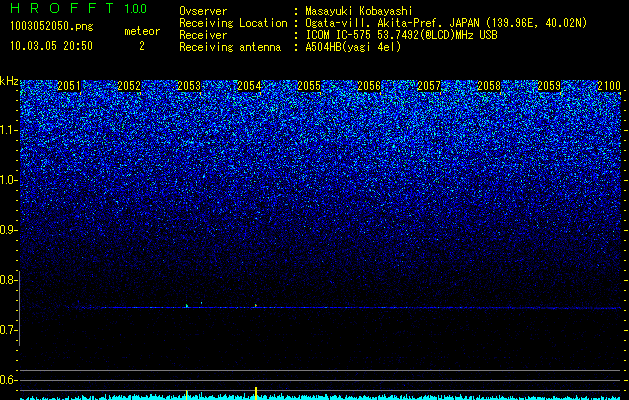Click the 2054 time marker
Screen dimensions: 629x400
pyautogui.click(x=249, y=86)
